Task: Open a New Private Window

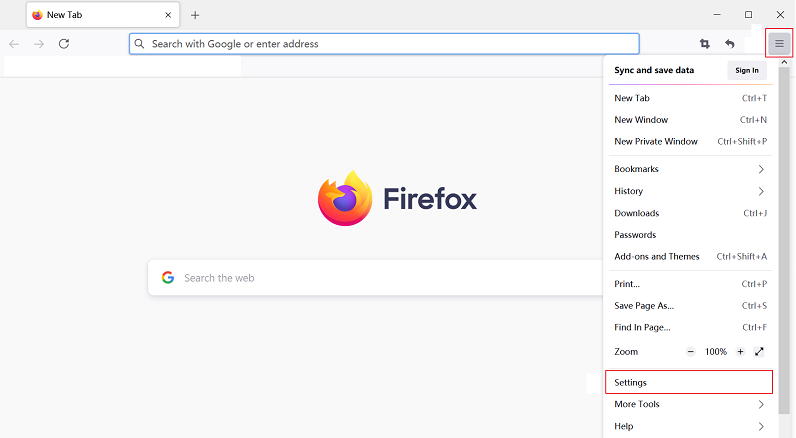Action: click(690, 142)
